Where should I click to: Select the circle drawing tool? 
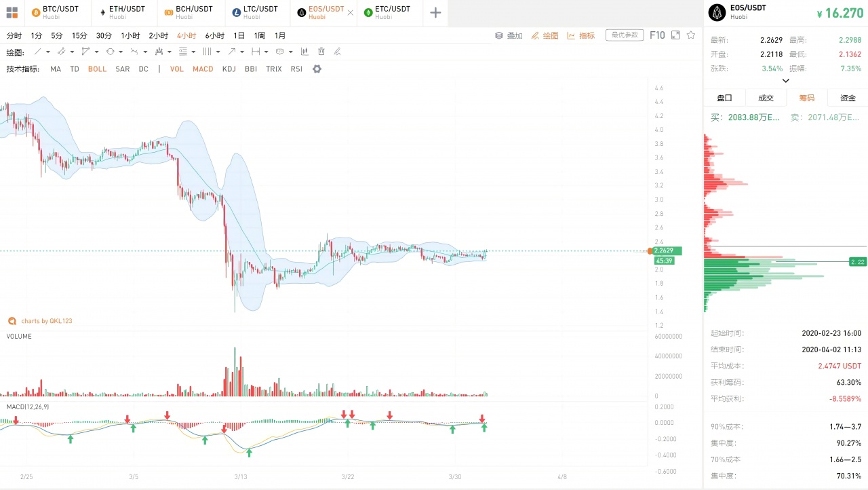[110, 52]
